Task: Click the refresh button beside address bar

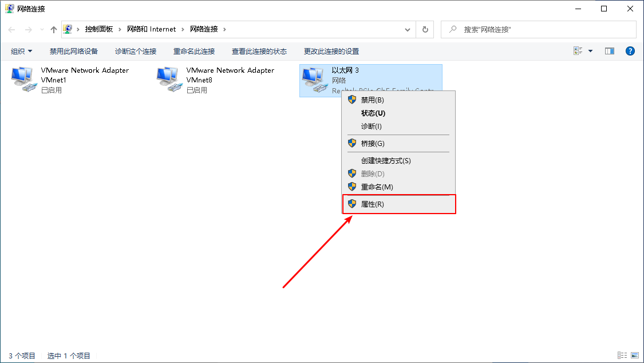Action: point(425,29)
